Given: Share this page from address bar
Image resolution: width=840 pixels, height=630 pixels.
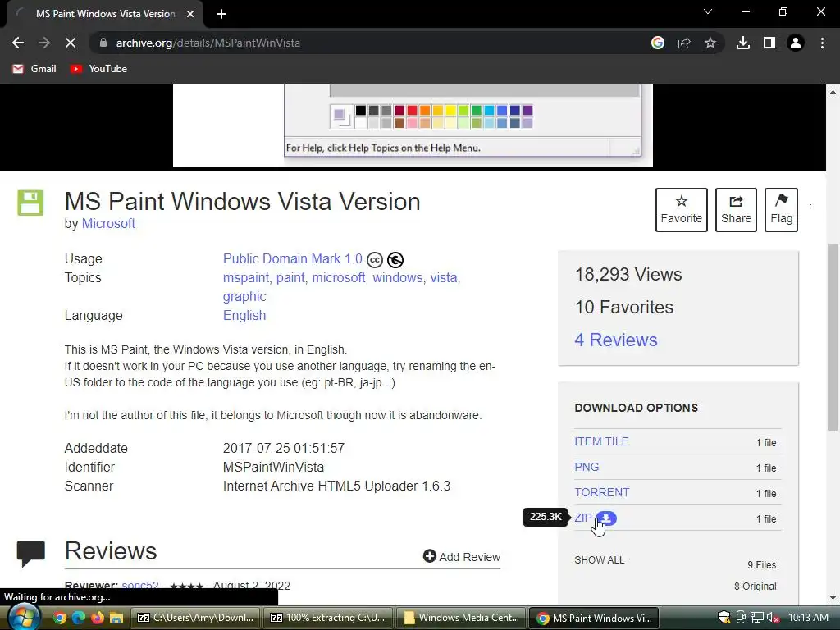Looking at the screenshot, I should tap(684, 43).
